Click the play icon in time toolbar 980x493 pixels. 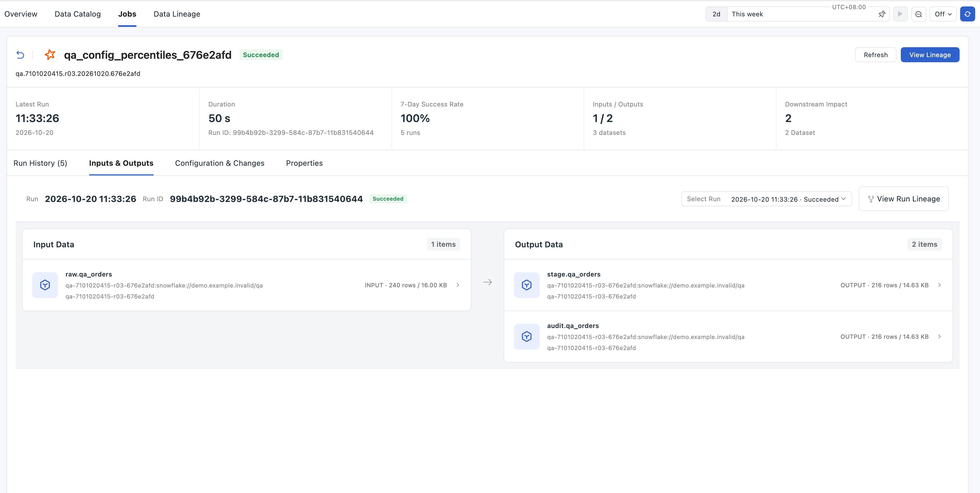(900, 14)
